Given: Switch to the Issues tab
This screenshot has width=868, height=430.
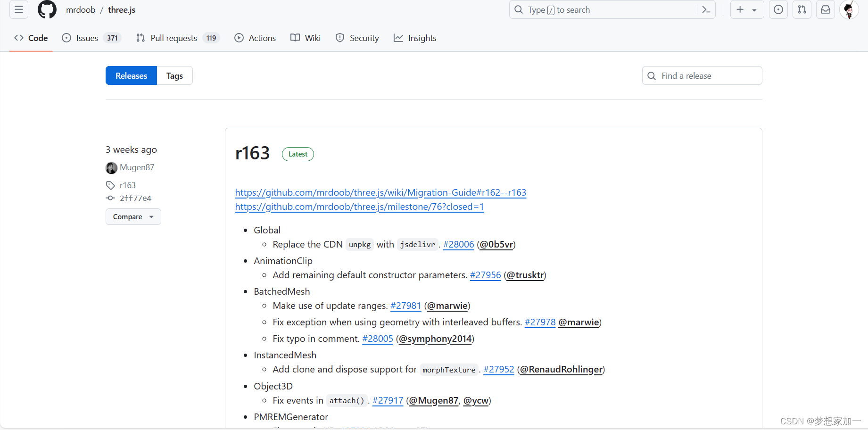Looking at the screenshot, I should (x=91, y=38).
